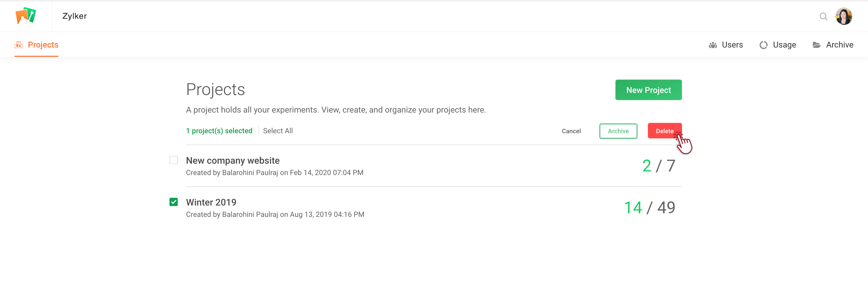Check the New company website checkbox
Image resolution: width=868 pixels, height=292 pixels.
(174, 160)
